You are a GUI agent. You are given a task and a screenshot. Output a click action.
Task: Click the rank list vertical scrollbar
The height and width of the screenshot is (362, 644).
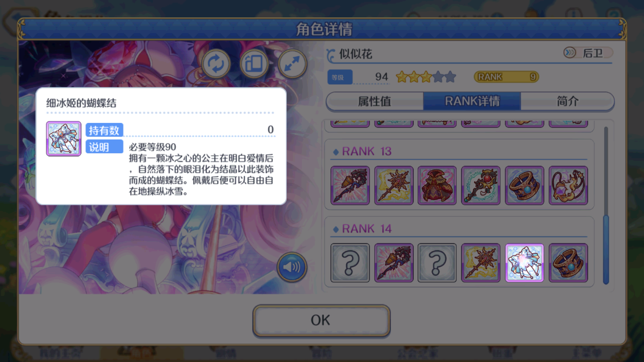(x=606, y=206)
